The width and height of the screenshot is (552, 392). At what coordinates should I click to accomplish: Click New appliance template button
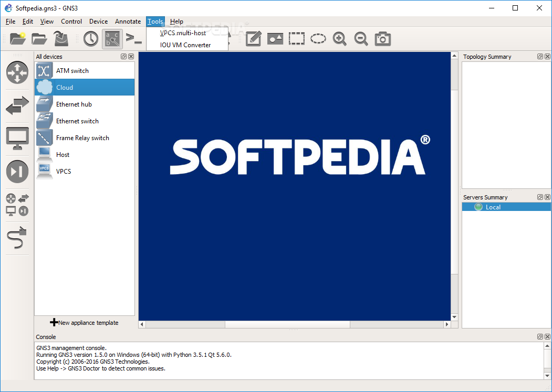(84, 322)
